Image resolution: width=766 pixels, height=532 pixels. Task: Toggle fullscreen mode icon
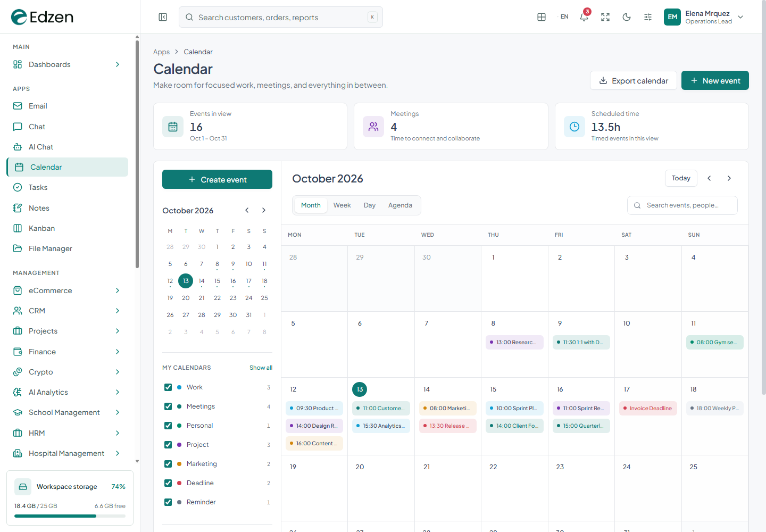pos(605,17)
